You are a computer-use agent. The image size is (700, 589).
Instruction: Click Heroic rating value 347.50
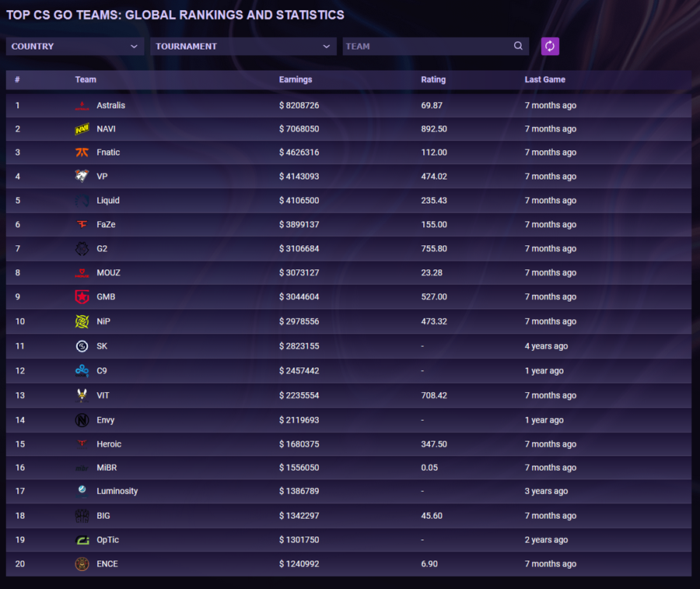pyautogui.click(x=434, y=444)
